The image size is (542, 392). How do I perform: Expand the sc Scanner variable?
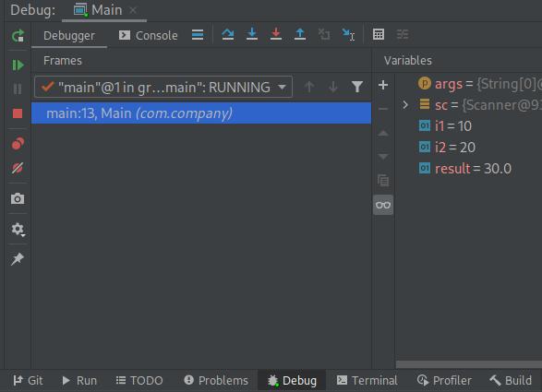click(405, 104)
